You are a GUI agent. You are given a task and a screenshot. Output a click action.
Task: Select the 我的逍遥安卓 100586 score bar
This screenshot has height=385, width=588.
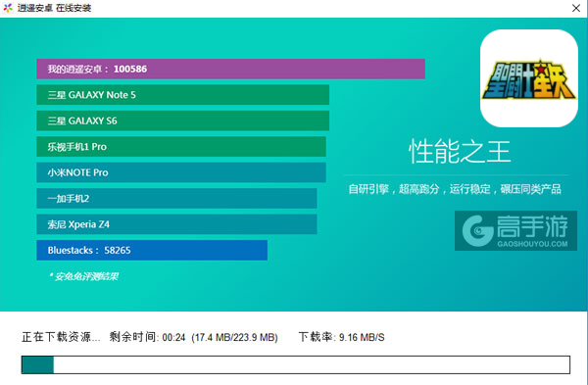click(230, 69)
